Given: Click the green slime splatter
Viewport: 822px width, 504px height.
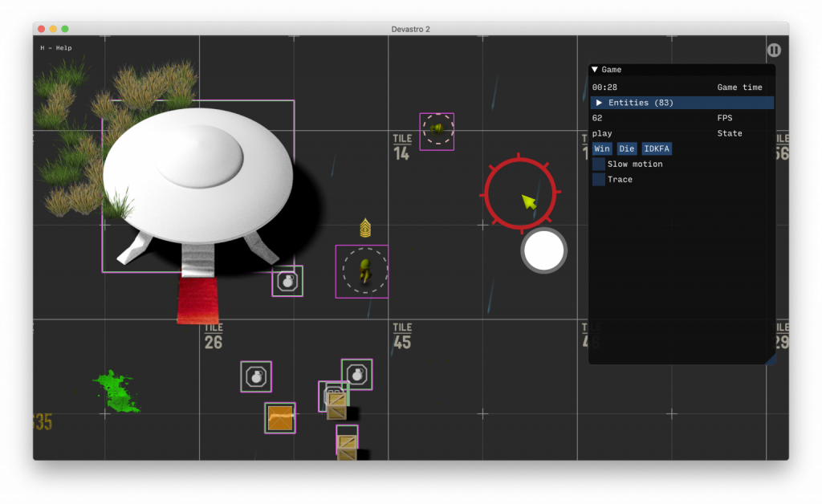Looking at the screenshot, I should 117,392.
